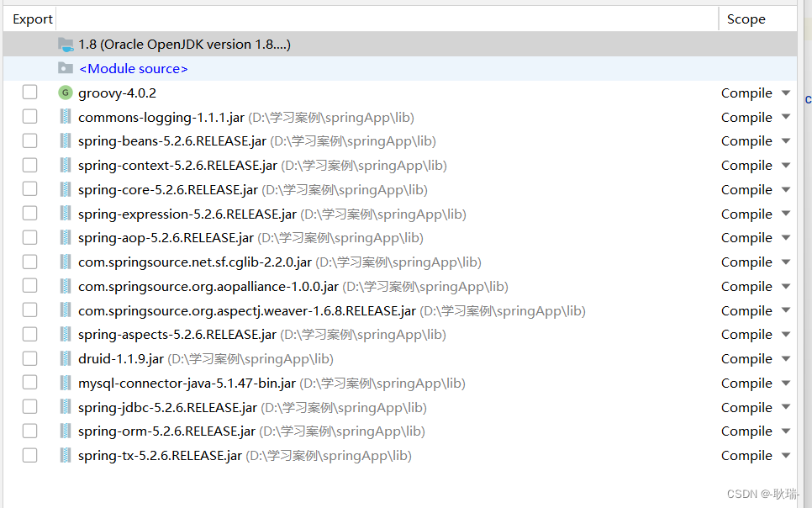Click the mysql-connector-java jar icon
The height and width of the screenshot is (508, 812).
(x=66, y=383)
